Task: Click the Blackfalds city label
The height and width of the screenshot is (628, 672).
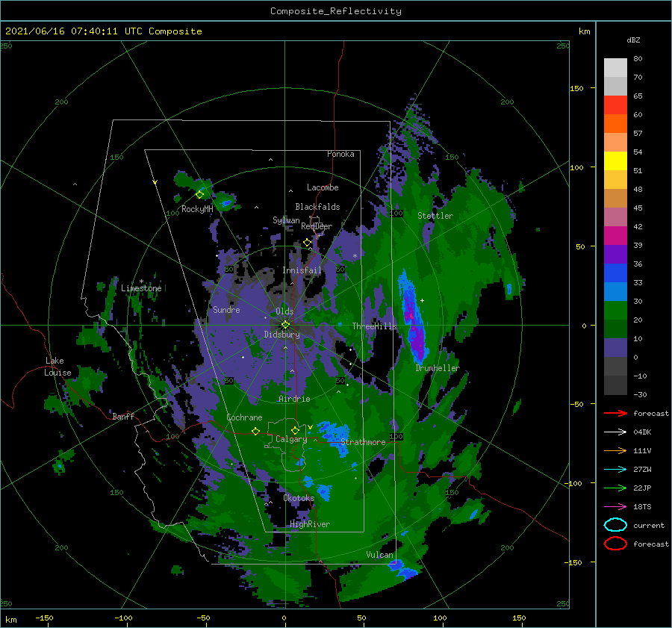Action: (x=317, y=207)
